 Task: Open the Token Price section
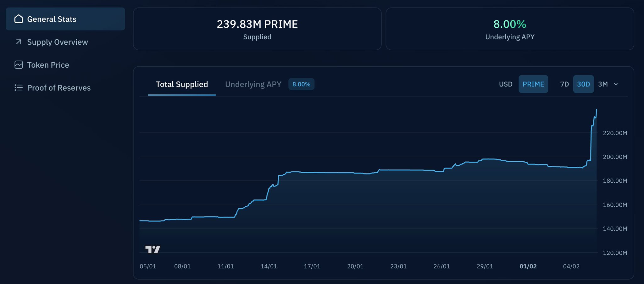pyautogui.click(x=48, y=65)
